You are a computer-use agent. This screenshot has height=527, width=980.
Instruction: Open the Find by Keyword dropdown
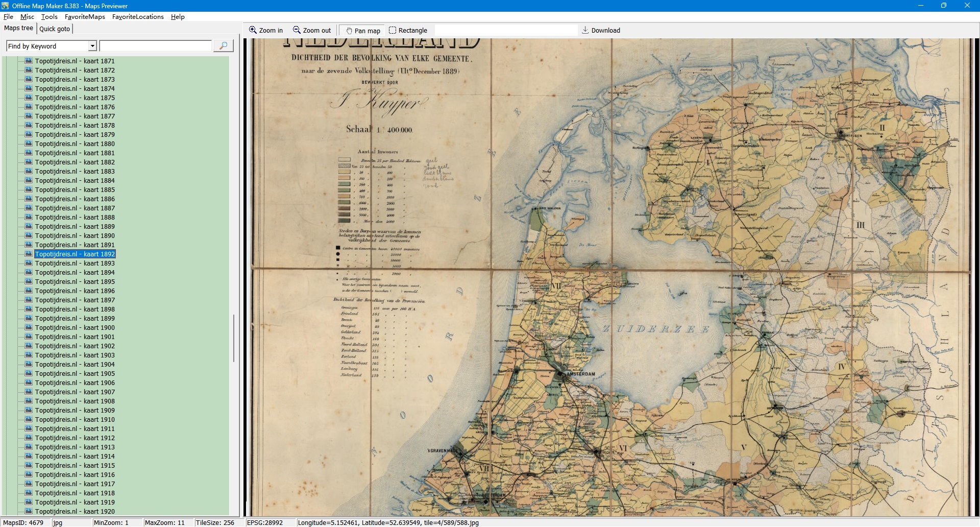[92, 46]
